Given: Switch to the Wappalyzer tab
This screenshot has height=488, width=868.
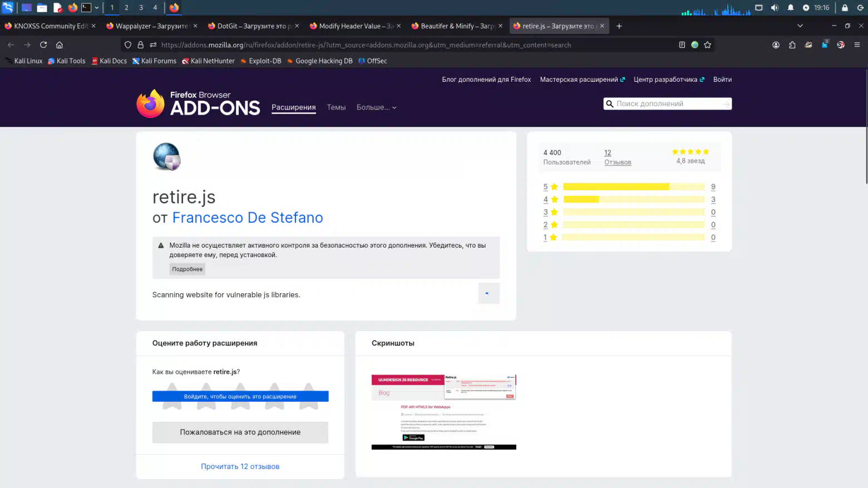Looking at the screenshot, I should (152, 26).
